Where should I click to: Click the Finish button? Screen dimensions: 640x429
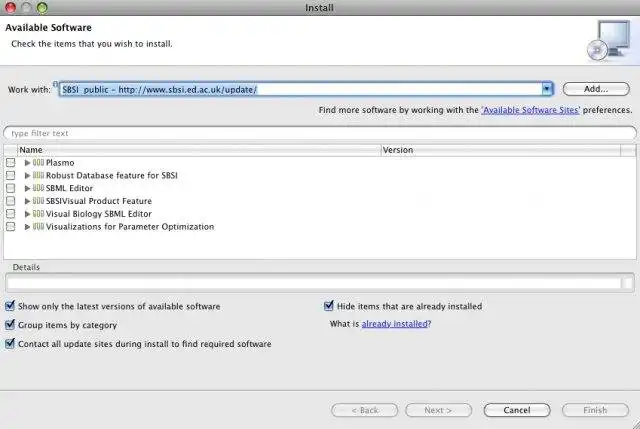tap(595, 410)
